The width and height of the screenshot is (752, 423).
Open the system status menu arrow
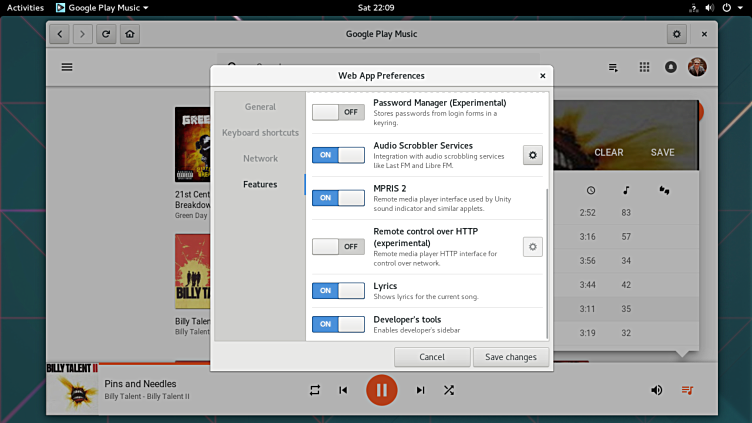click(x=739, y=7)
